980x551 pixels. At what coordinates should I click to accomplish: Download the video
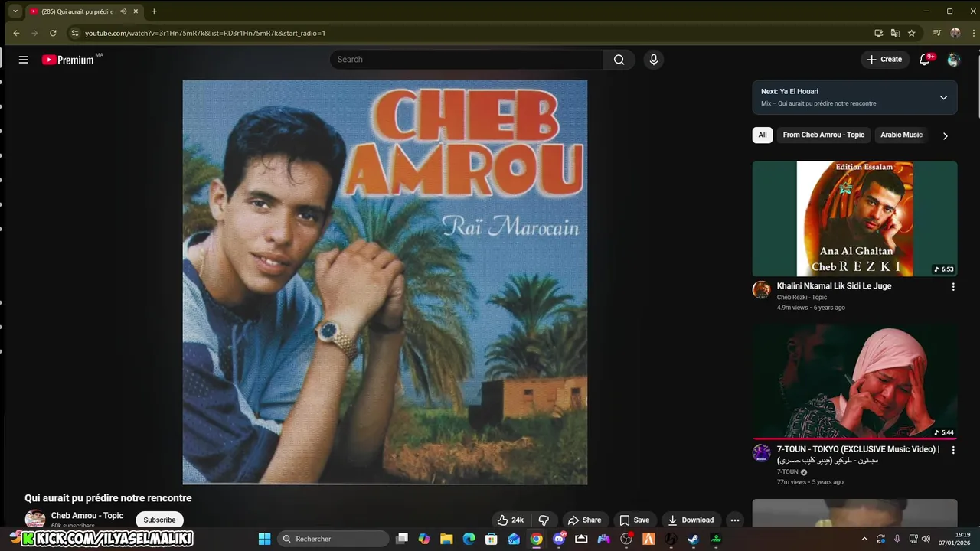pyautogui.click(x=690, y=520)
